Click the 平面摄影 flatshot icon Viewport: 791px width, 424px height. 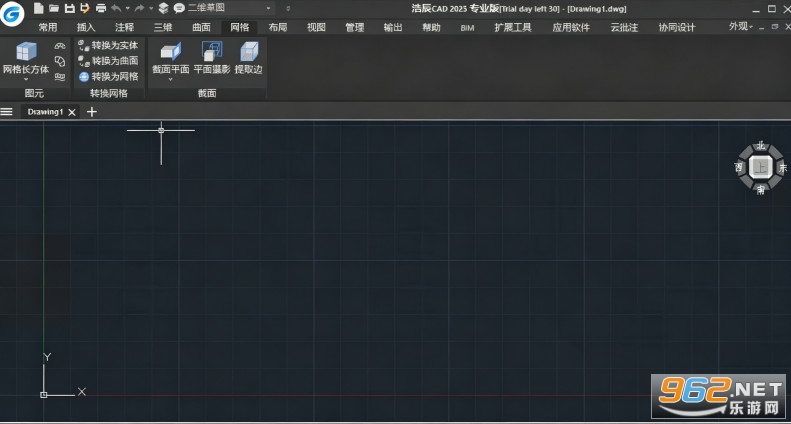(x=212, y=51)
